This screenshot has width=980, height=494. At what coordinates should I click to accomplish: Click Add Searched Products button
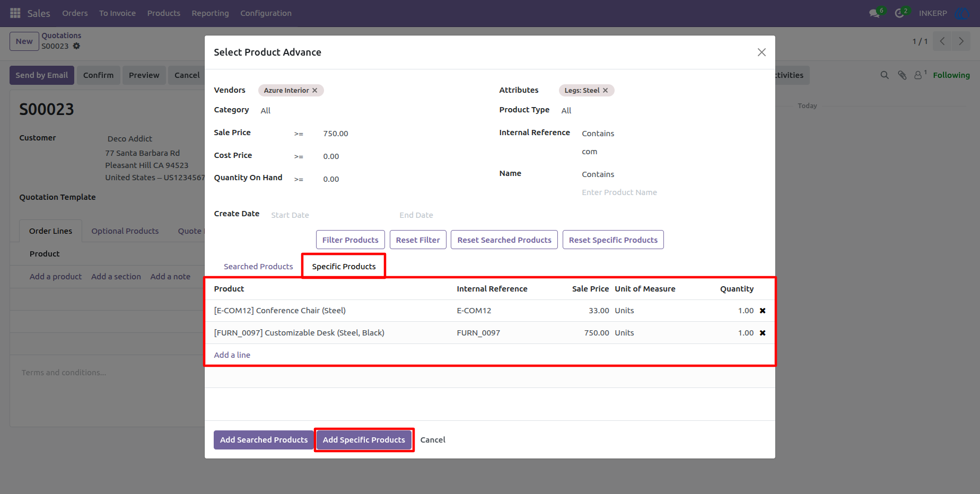(264, 440)
